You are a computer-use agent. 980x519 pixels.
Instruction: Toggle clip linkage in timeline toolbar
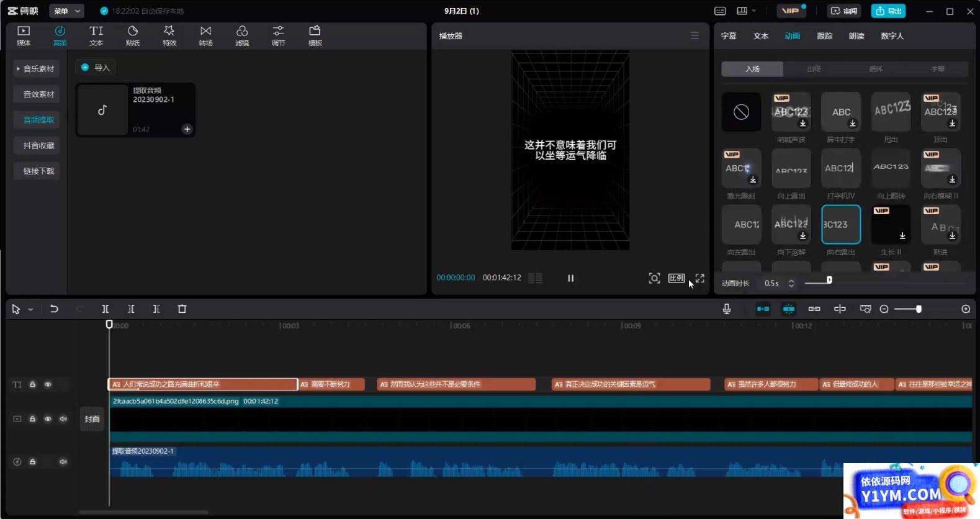(x=814, y=309)
